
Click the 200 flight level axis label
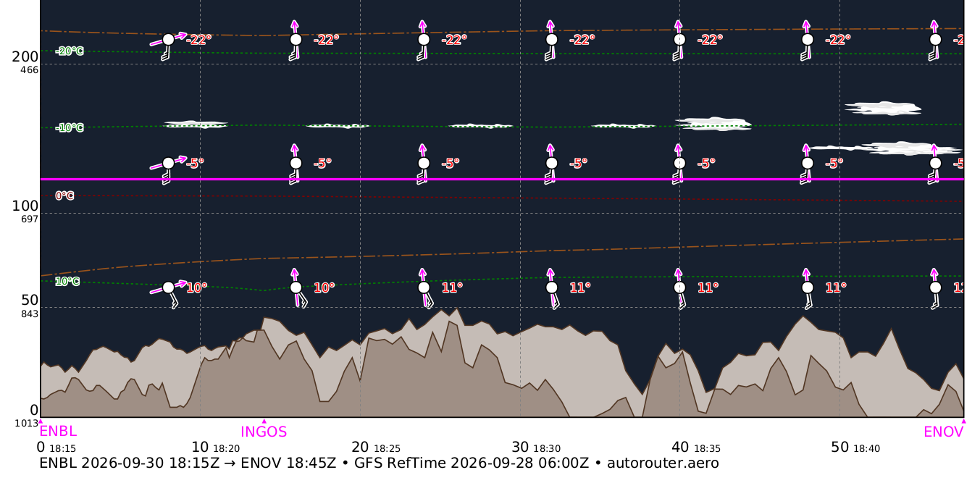[25, 56]
